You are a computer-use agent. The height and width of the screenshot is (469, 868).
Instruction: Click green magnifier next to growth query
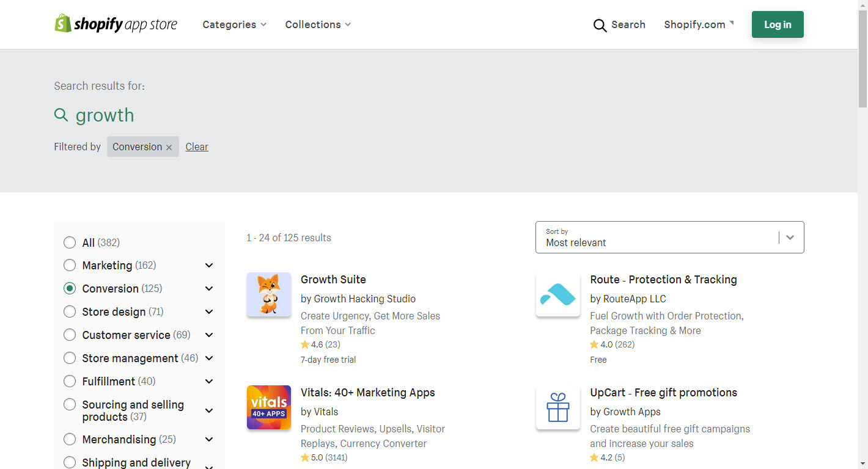tap(61, 115)
